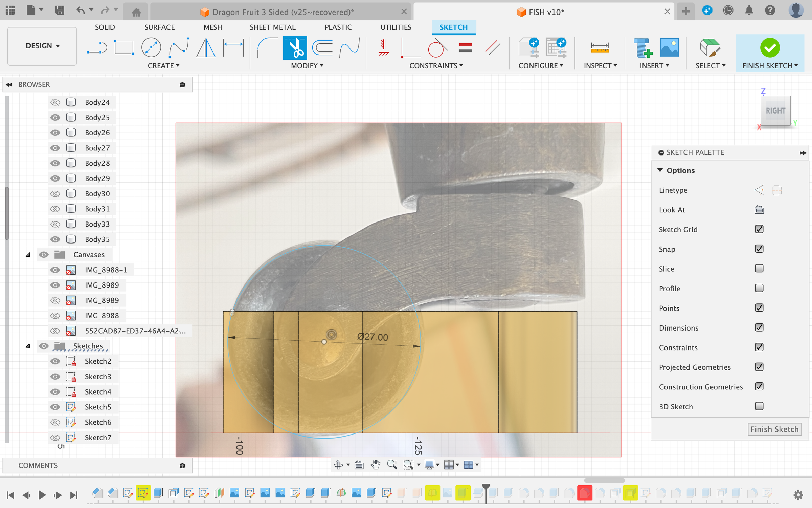Click the Sketch Dimension tool
Viewport: 812px width, 508px height.
pyautogui.click(x=233, y=48)
